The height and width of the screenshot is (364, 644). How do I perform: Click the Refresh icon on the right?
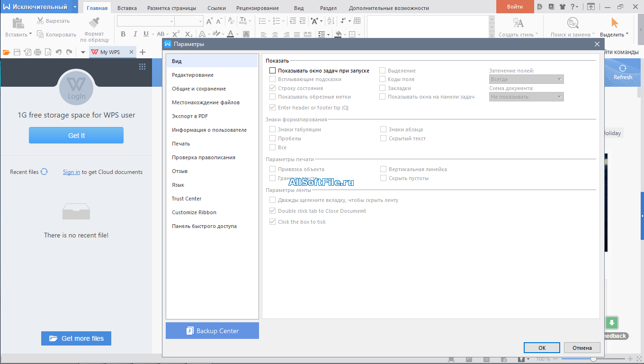(623, 68)
